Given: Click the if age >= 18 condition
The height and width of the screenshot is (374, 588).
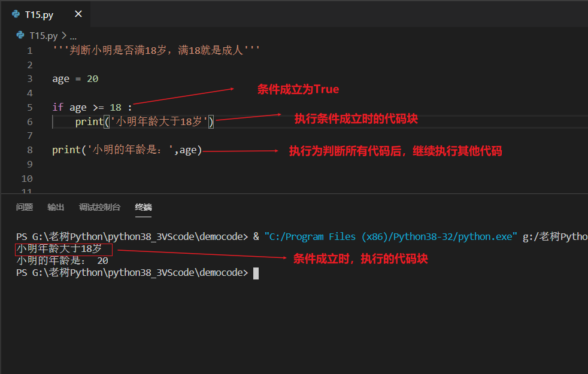Looking at the screenshot, I should click(x=90, y=107).
